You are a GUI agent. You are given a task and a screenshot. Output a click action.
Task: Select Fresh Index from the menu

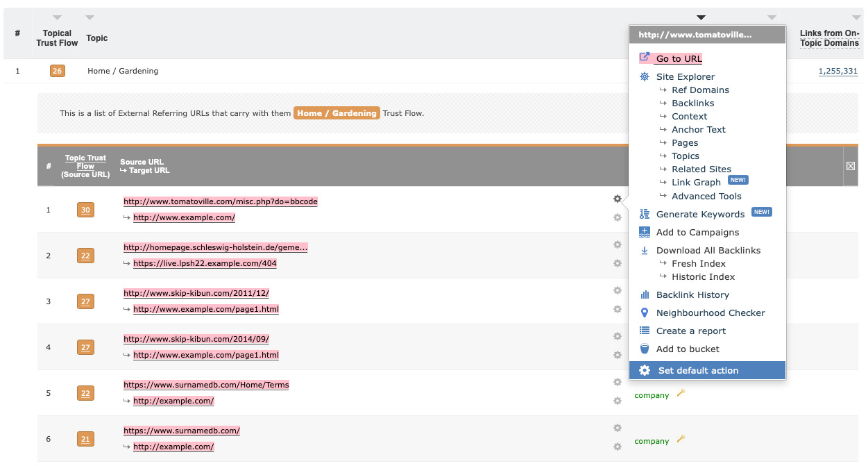[698, 263]
